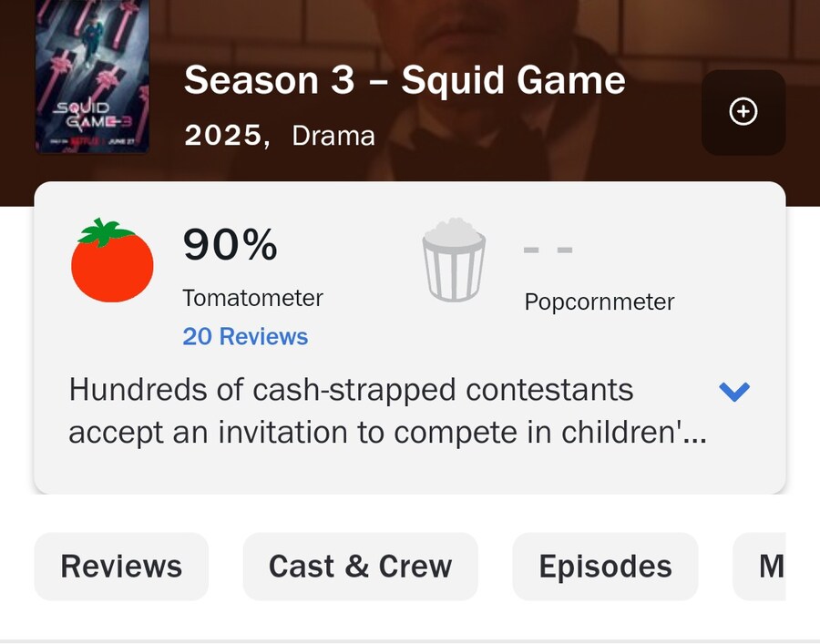Click the second line of the synopsis
820x644 pixels.
coord(387,433)
